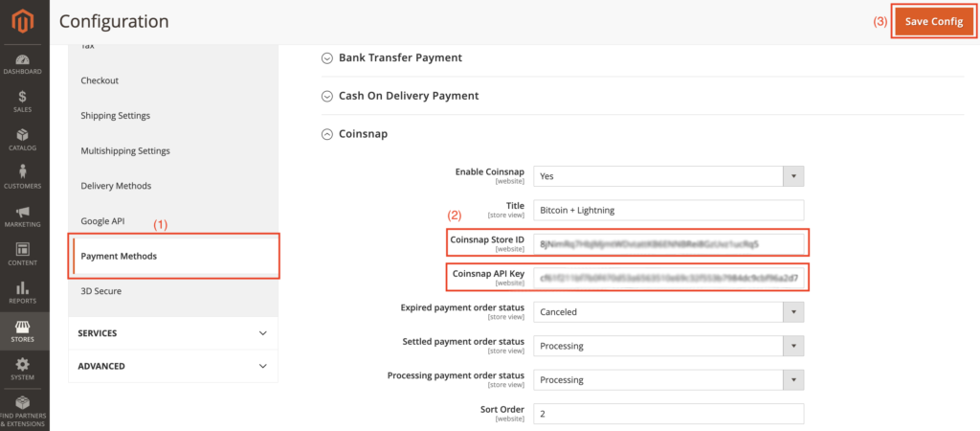980x431 pixels.
Task: Open Settled payment order status dropdown
Action: 668,346
